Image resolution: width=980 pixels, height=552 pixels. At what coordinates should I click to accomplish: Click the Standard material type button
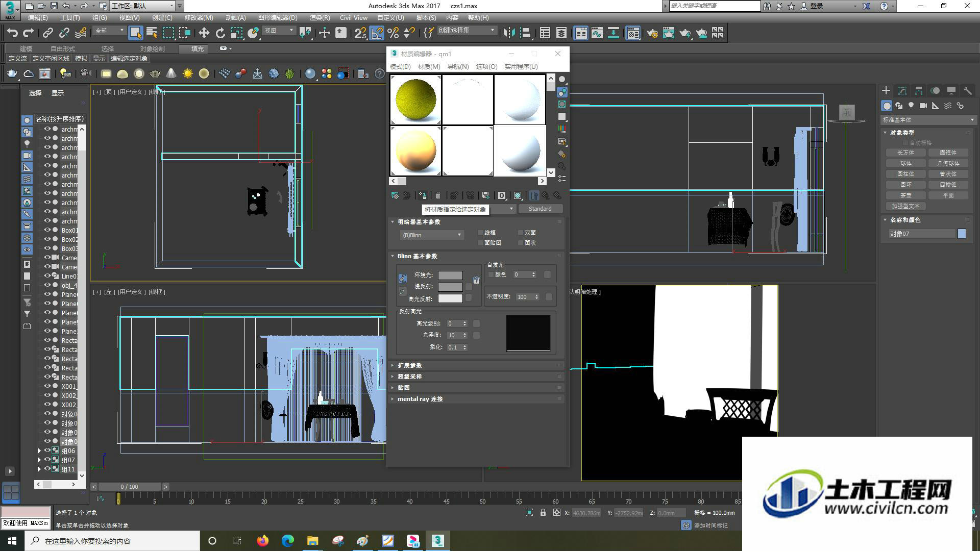pos(540,209)
